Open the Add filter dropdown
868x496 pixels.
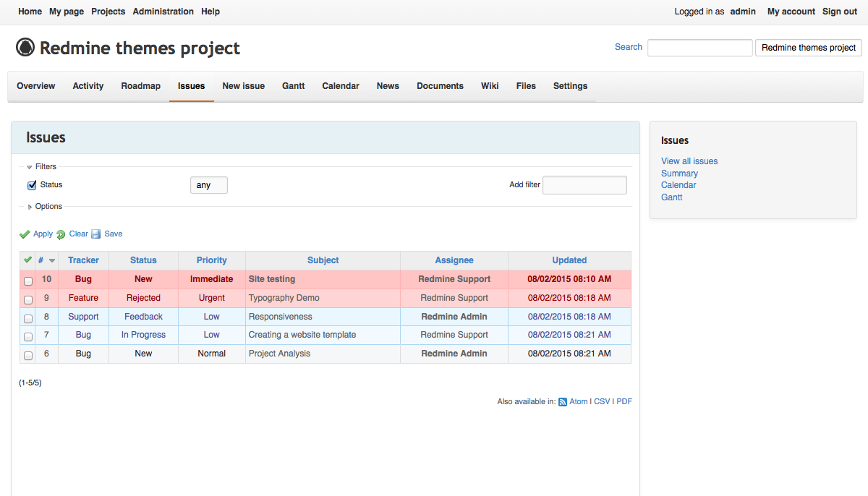(584, 185)
